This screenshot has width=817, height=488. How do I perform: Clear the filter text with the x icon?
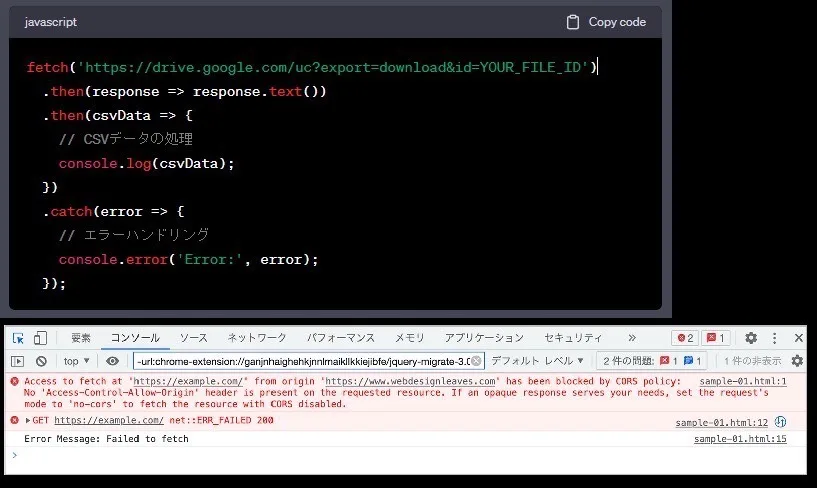[x=476, y=361]
